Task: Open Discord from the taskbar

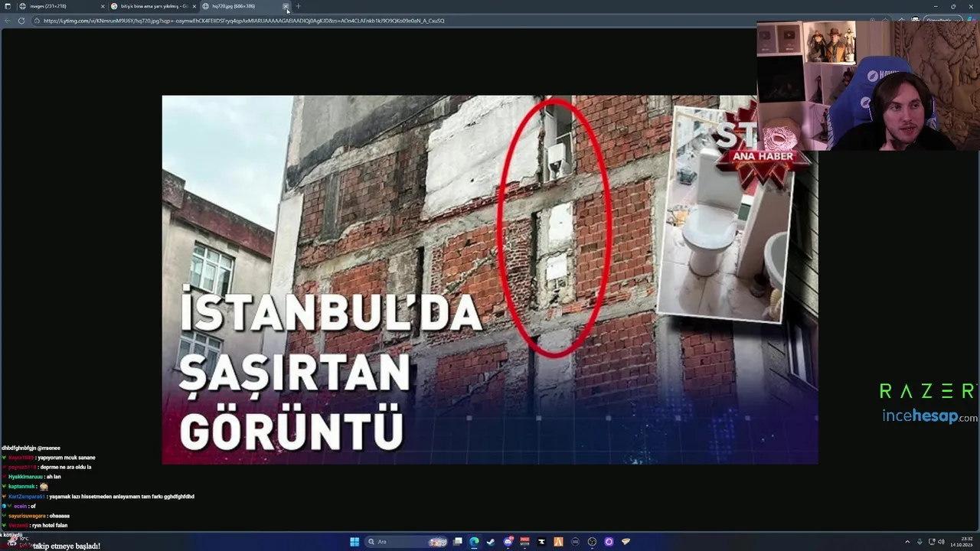Action: coord(508,542)
